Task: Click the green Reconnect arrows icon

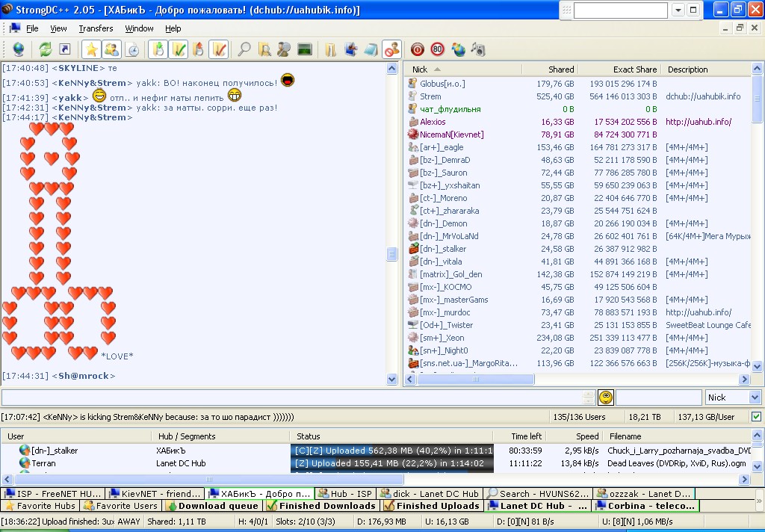Action: pyautogui.click(x=46, y=49)
